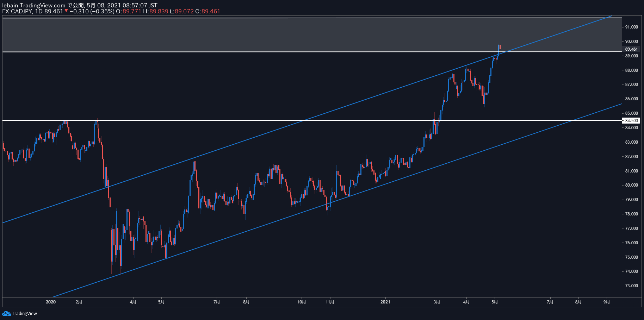Click the close value C:89.461
This screenshot has height=320, width=644.
[x=208, y=11]
